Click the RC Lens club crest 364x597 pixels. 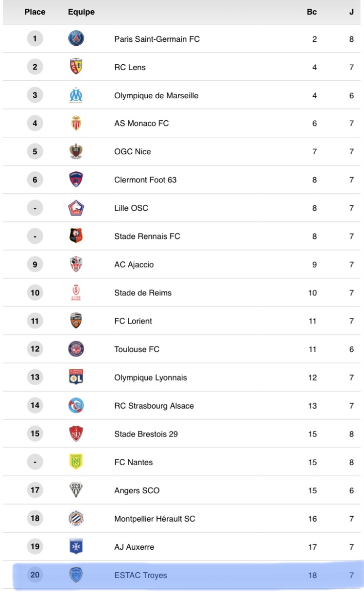tap(76, 67)
